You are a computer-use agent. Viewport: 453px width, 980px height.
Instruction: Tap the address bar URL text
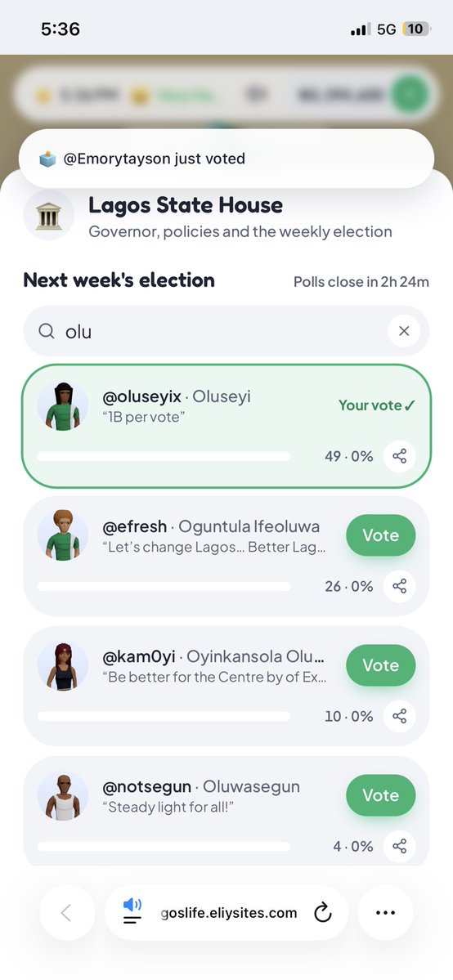coord(228,913)
